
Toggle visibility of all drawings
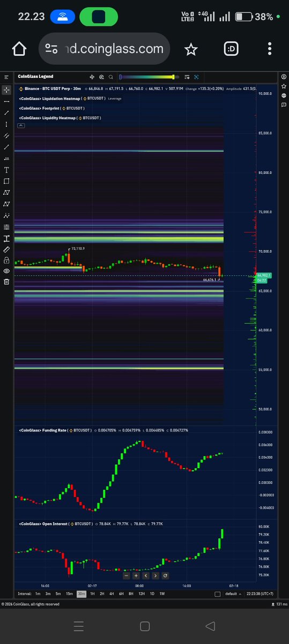[x=6, y=271]
